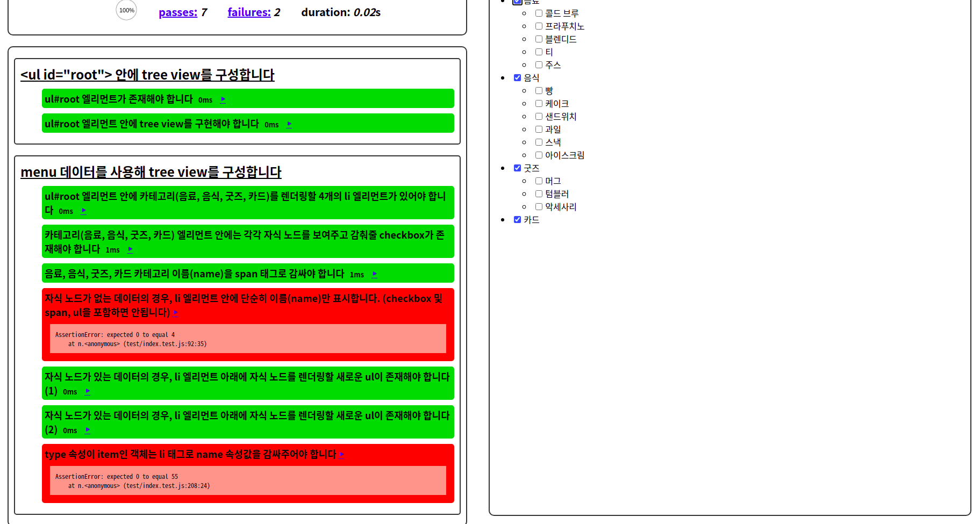Click the 100% progress circle

[126, 10]
